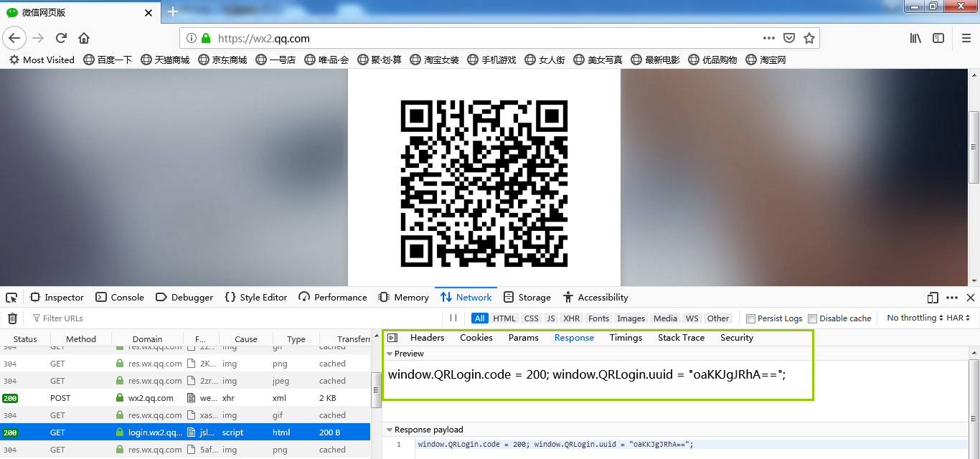Open the Memory panel
Viewport: 980px width, 459px height.
[403, 298]
